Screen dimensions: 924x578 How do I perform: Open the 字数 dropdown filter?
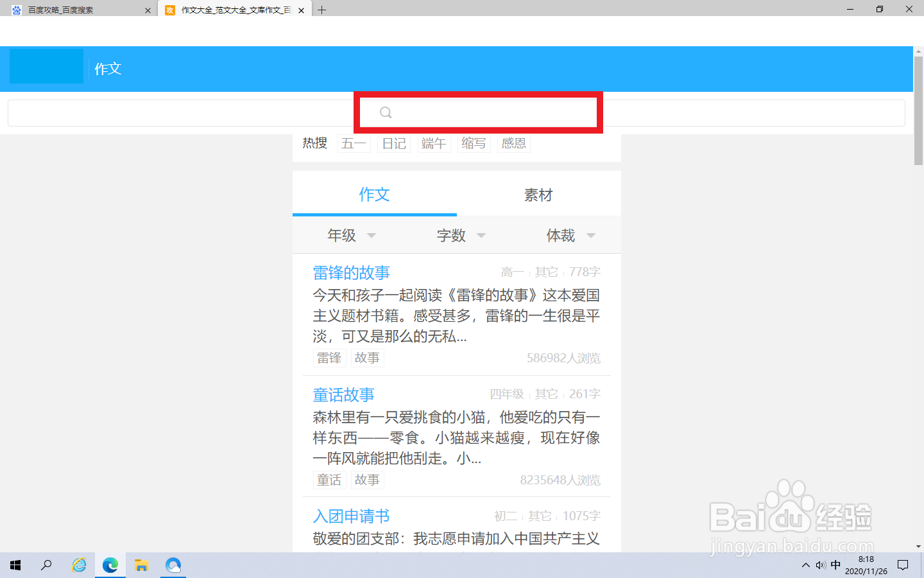coord(461,236)
